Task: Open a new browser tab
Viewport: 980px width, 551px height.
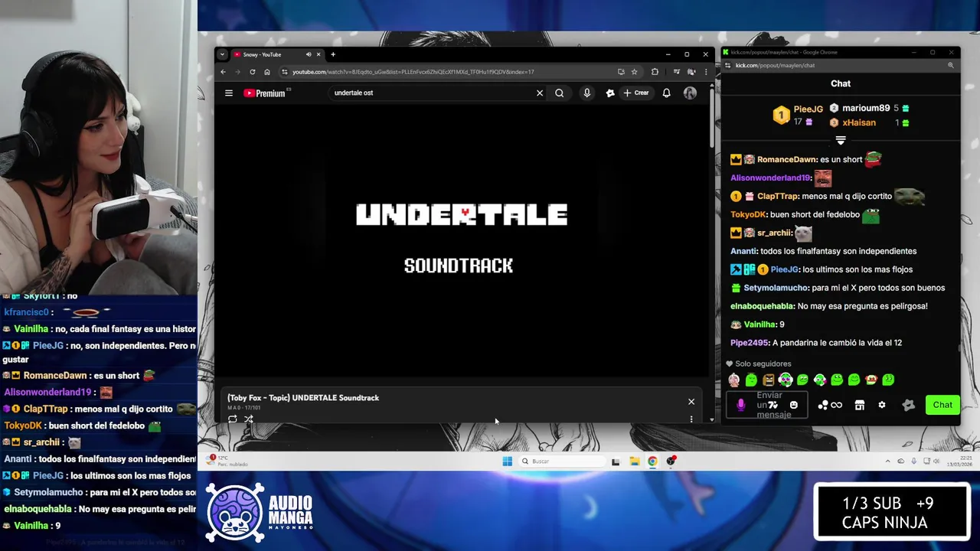Action: click(333, 54)
